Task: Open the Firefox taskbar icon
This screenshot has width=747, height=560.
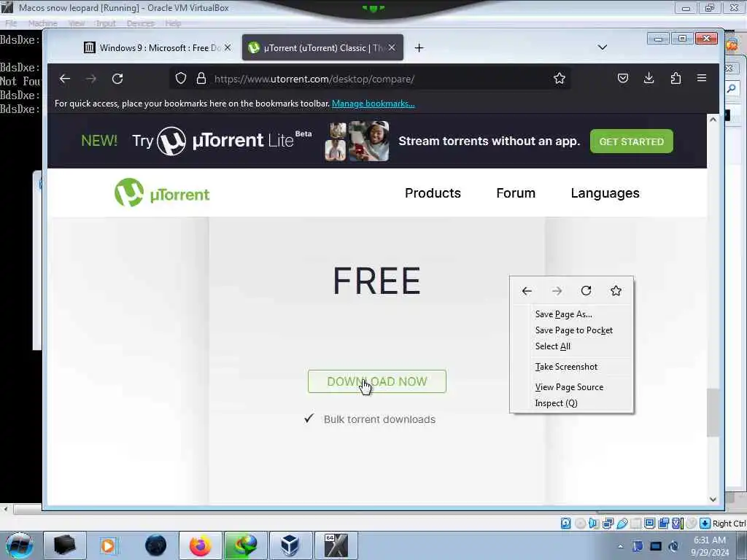Action: tap(201, 545)
